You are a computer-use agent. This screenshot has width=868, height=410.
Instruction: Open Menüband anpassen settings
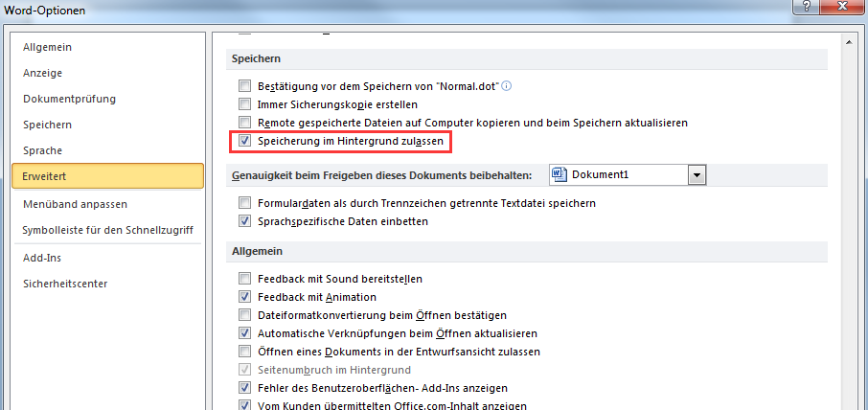tap(76, 204)
